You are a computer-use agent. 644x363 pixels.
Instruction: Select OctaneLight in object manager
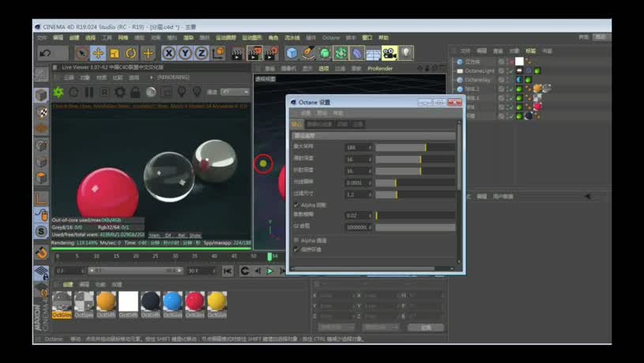coord(480,70)
